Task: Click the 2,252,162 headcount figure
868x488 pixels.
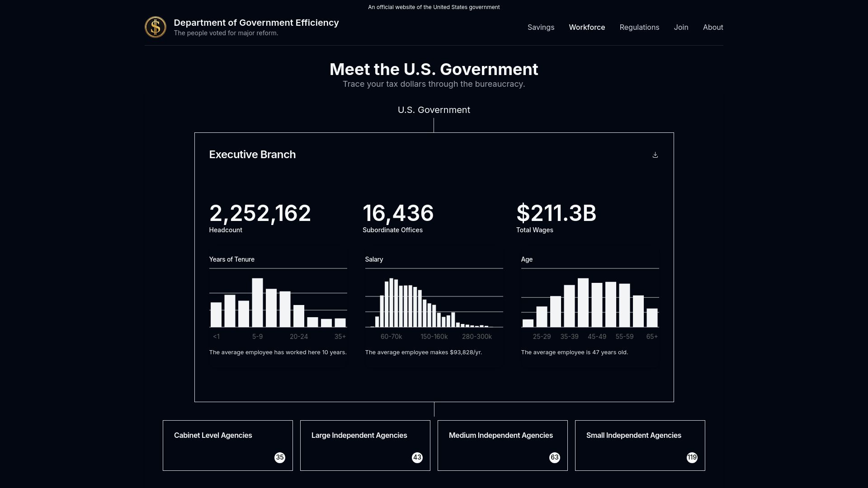Action: [x=260, y=213]
